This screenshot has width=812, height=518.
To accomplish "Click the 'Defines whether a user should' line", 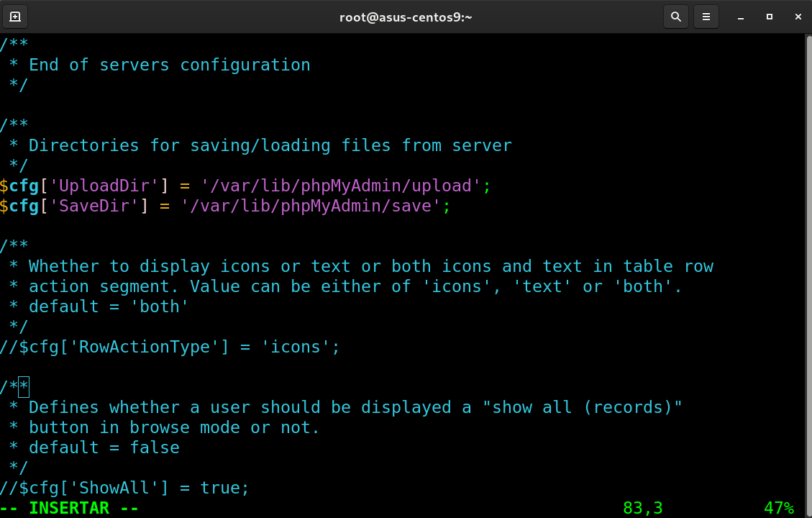I will [x=346, y=407].
